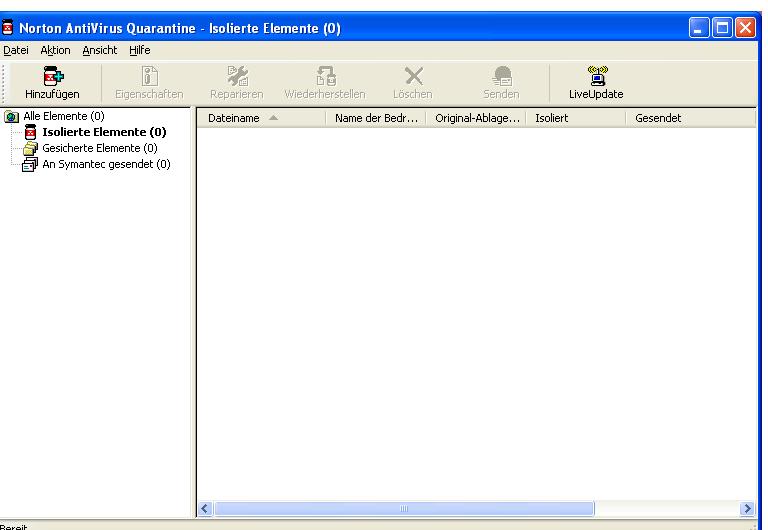This screenshot has width=768, height=530.
Task: Open the Datei menu
Action: pos(16,50)
